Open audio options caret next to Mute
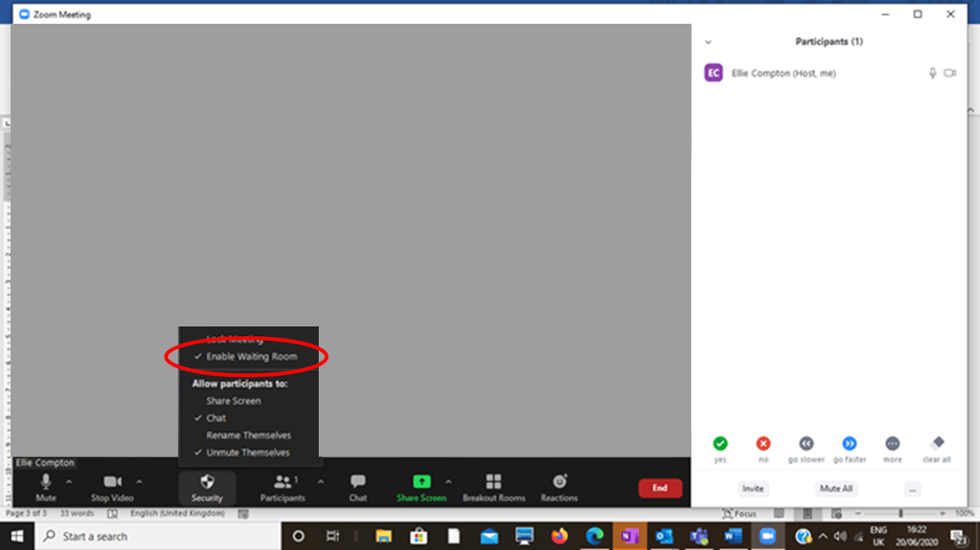Viewport: 980px width, 550px height. [69, 482]
